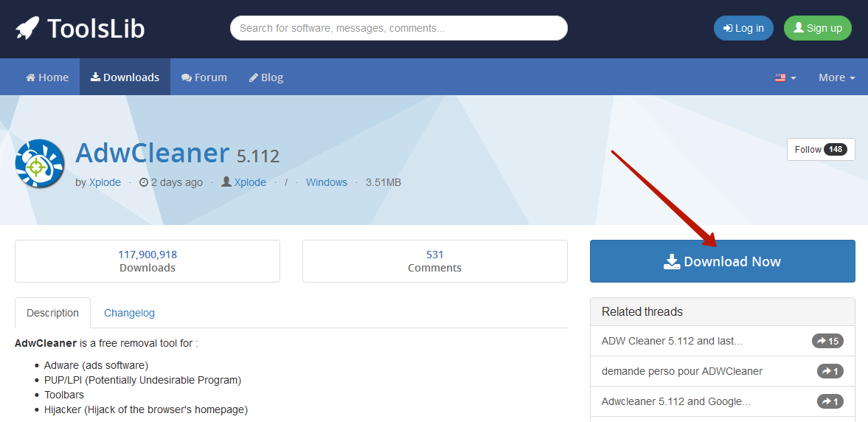Click the '2 days ago' timestamp

point(171,183)
